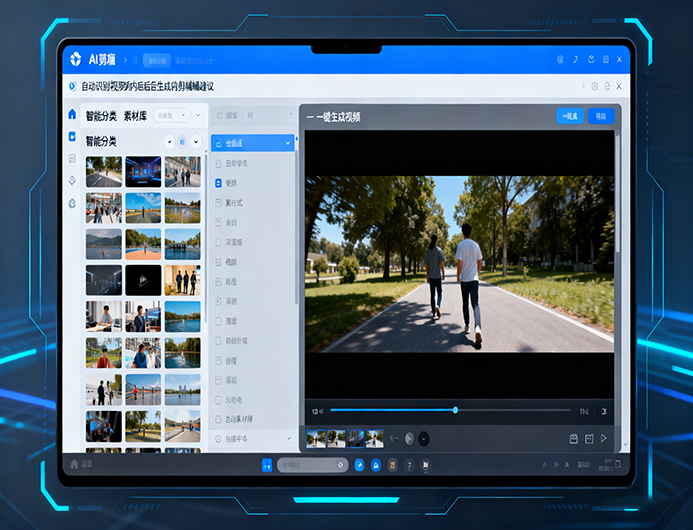This screenshot has width=693, height=530.
Task: Open the blue-lit stage thumbnail in the top row
Action: point(143,172)
